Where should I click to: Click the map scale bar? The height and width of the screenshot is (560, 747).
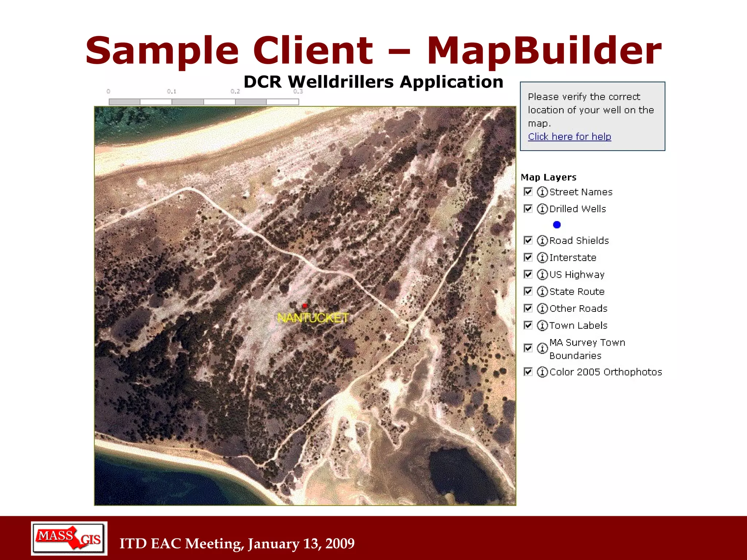(x=204, y=102)
